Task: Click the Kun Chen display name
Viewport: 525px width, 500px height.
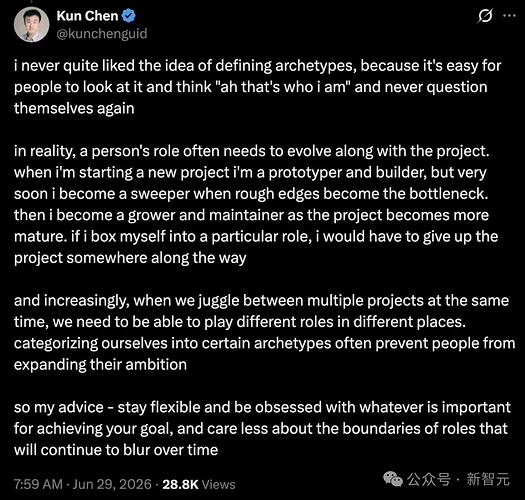Action: coord(87,16)
